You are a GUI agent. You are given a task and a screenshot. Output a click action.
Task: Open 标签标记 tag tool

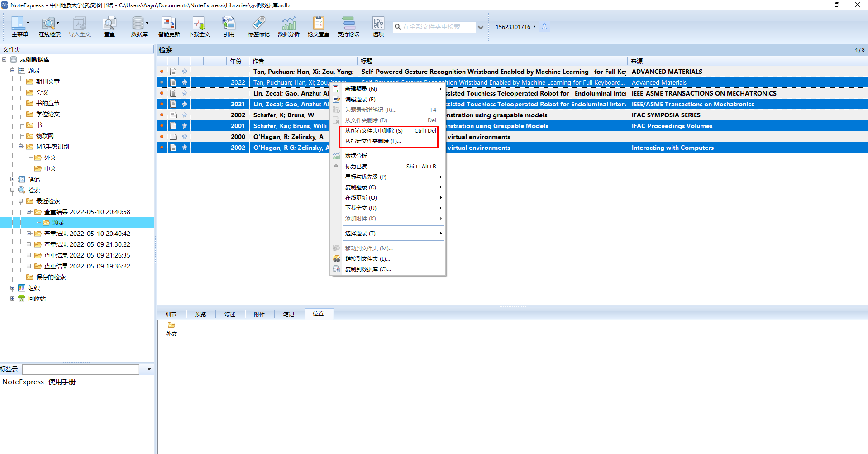coord(258,26)
